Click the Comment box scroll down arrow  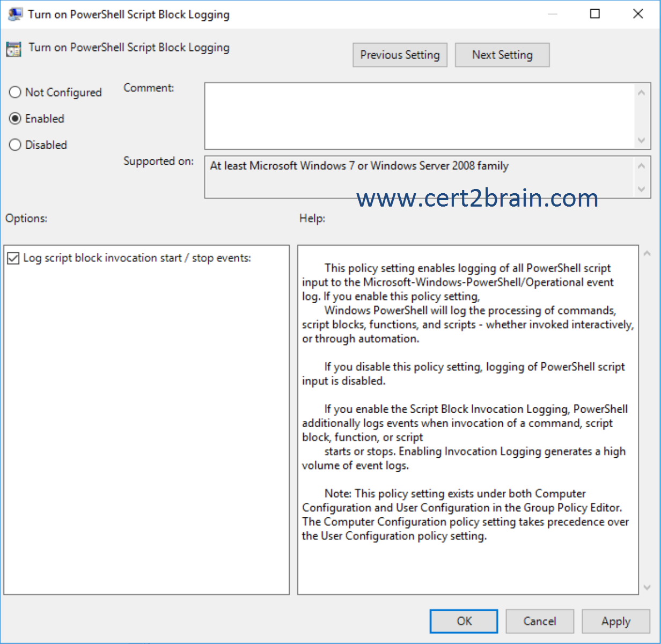(642, 141)
